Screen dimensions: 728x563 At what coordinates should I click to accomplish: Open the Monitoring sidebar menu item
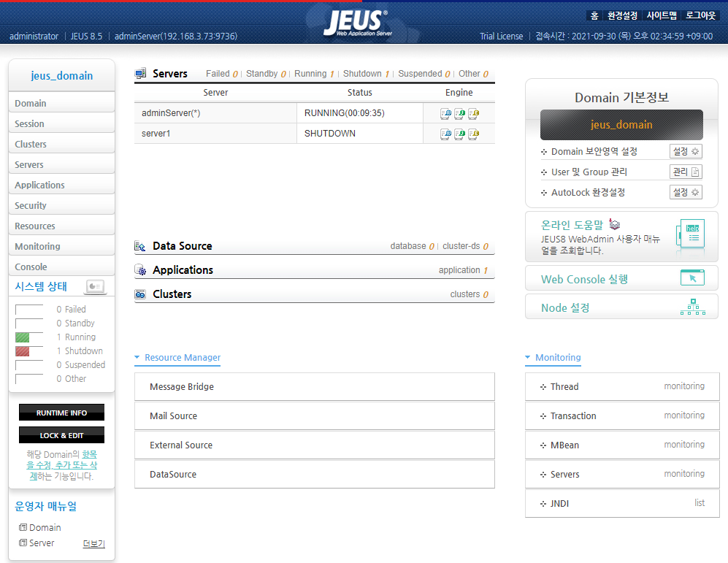click(x=62, y=246)
